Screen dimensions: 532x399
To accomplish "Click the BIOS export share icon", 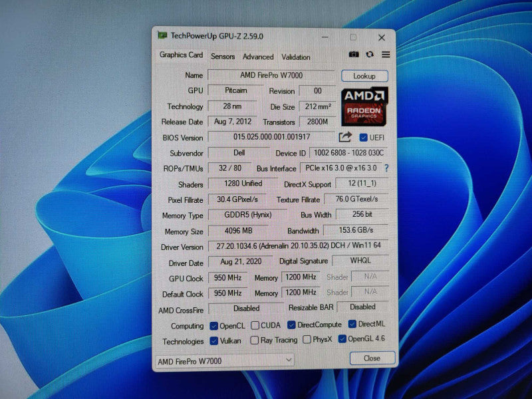I will coord(345,137).
